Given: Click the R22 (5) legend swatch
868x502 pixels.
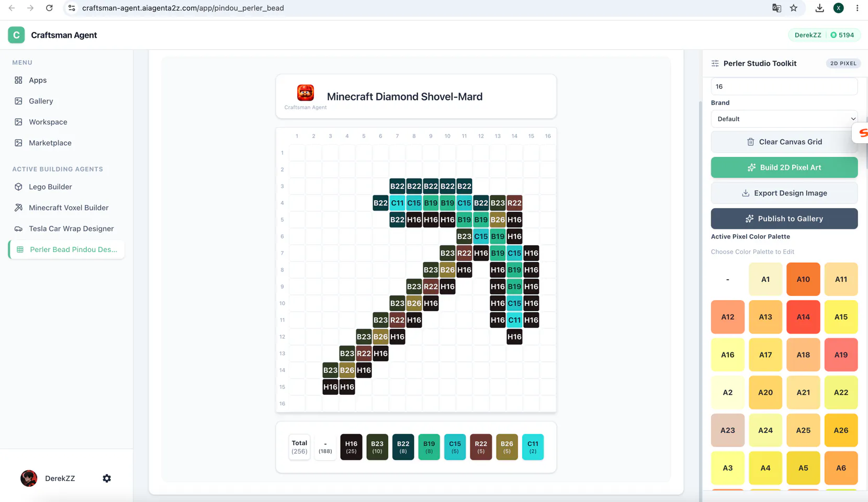Looking at the screenshot, I should click(x=481, y=447).
